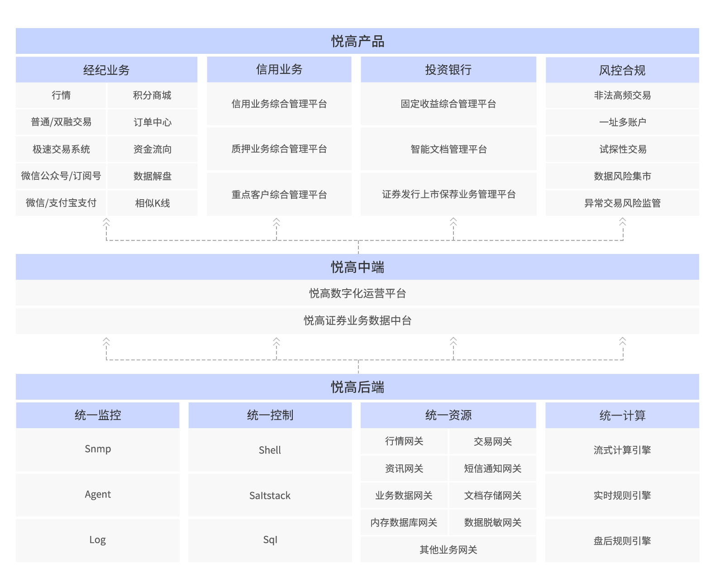Viewport: 715px width, 588px height.
Task: Select the 统一计算 column header
Action: point(622,415)
